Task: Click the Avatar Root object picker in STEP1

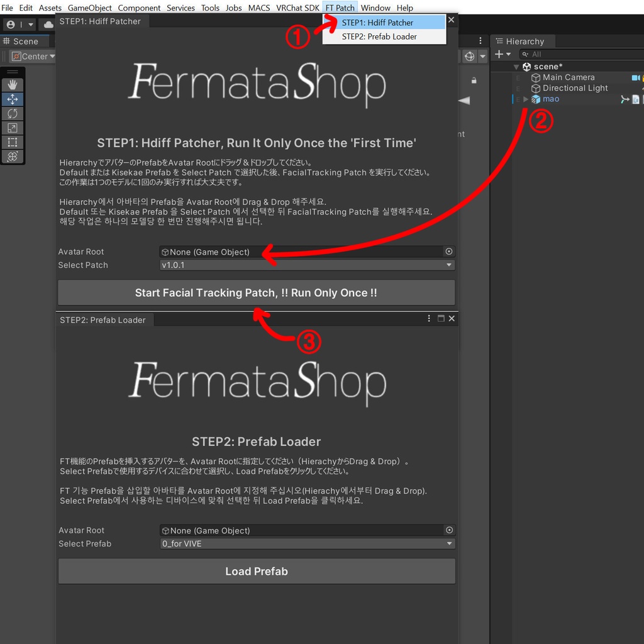Action: click(x=449, y=251)
